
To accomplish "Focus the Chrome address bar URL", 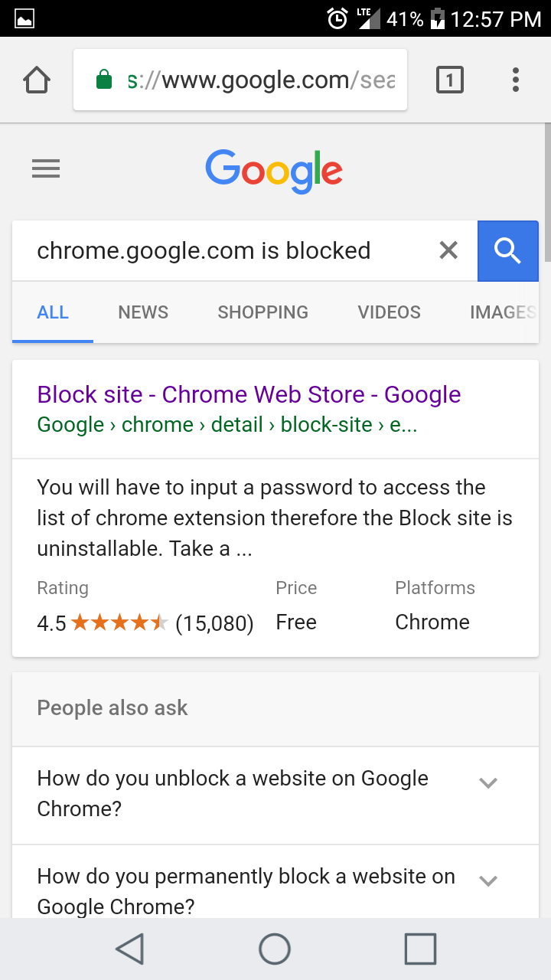I will (262, 80).
